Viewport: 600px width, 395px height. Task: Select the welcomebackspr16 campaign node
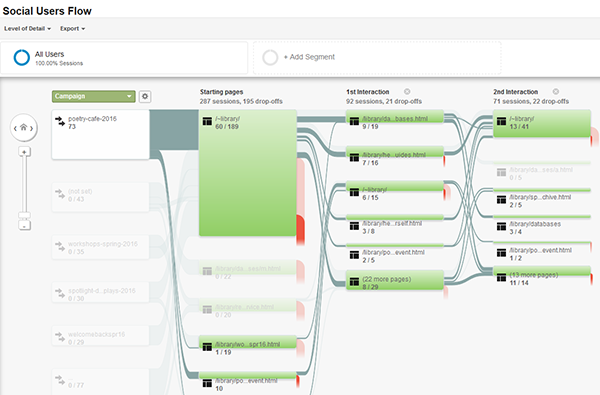click(101, 336)
